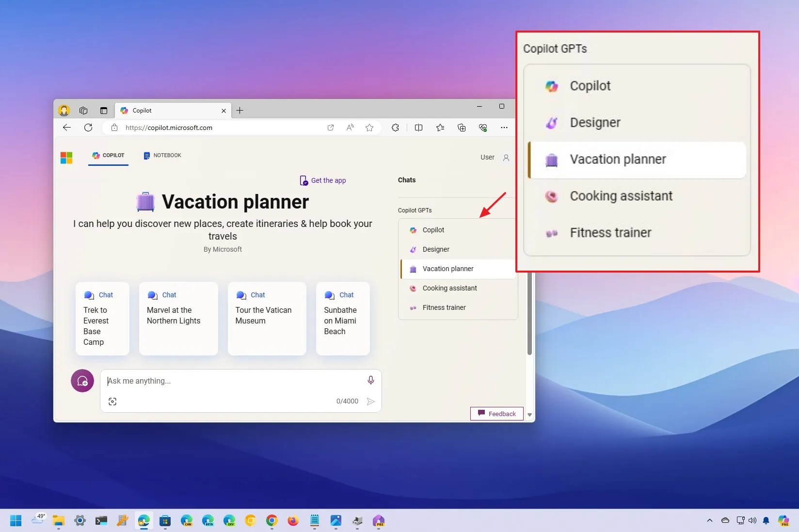Submit message with the send arrow
Image resolution: width=799 pixels, height=532 pixels.
click(371, 402)
